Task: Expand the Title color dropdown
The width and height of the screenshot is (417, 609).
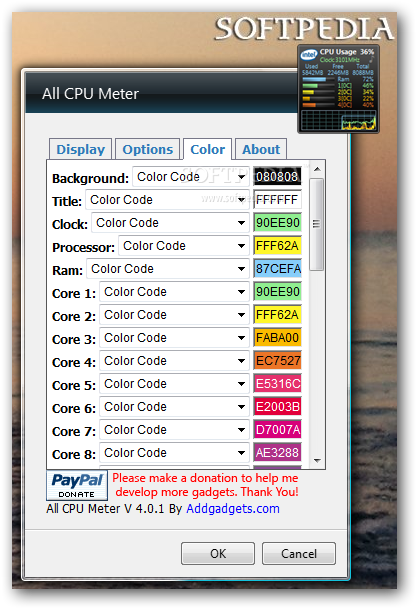Action: coord(167,200)
